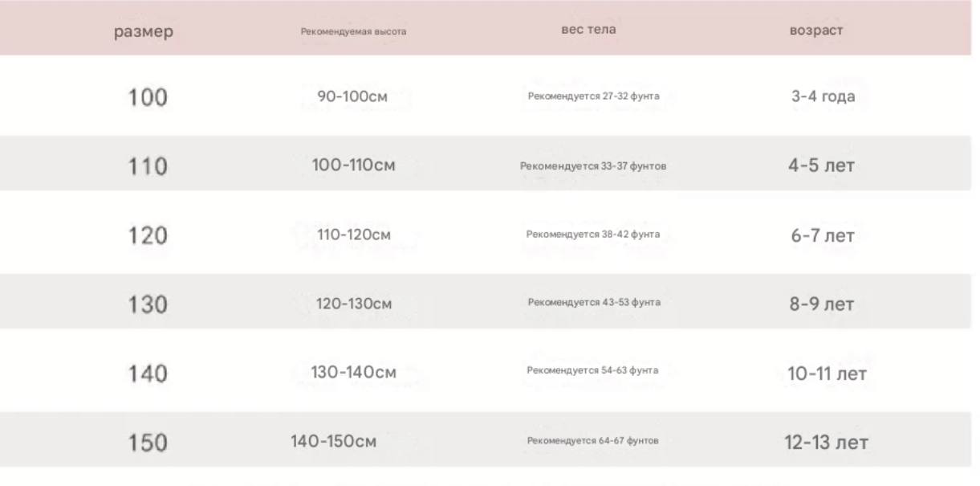Select size 120 cell
Viewport: 980px width, 486px height.
click(148, 236)
